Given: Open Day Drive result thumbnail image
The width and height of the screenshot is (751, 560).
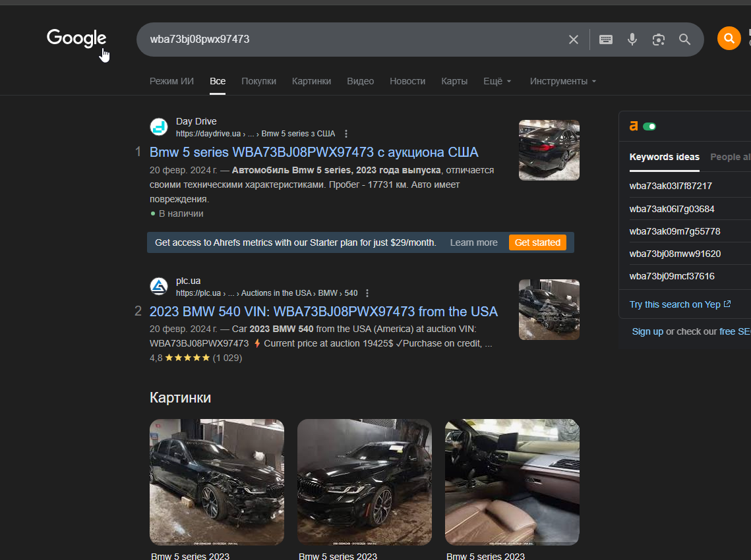Looking at the screenshot, I should point(549,150).
